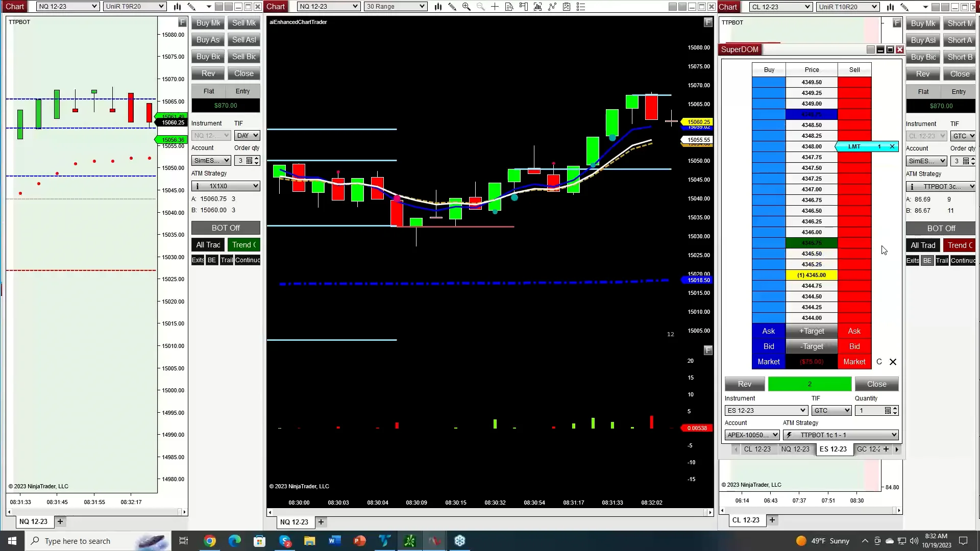This screenshot has width=980, height=551.
Task: Toggle BOT Off button in right CL chart panel
Action: click(x=941, y=229)
